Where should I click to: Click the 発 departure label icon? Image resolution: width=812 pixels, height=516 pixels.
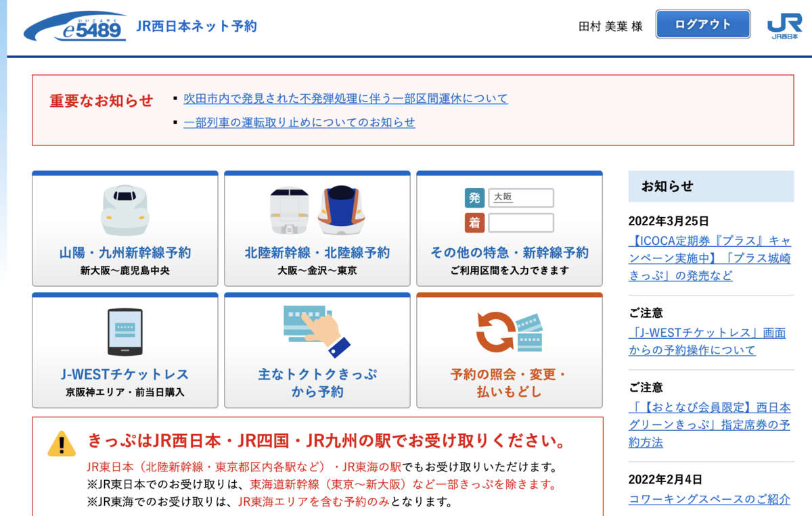click(474, 198)
